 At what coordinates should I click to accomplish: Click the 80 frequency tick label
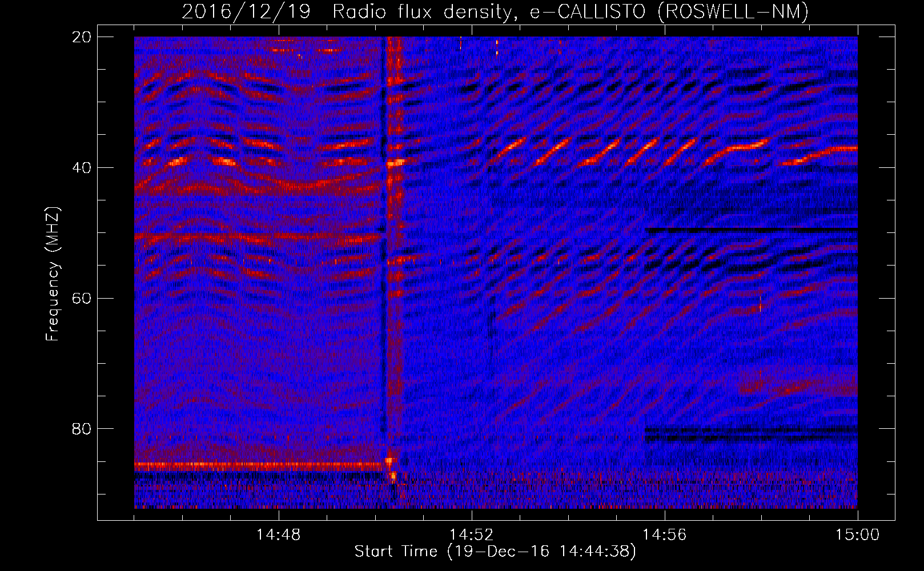pyautogui.click(x=82, y=429)
